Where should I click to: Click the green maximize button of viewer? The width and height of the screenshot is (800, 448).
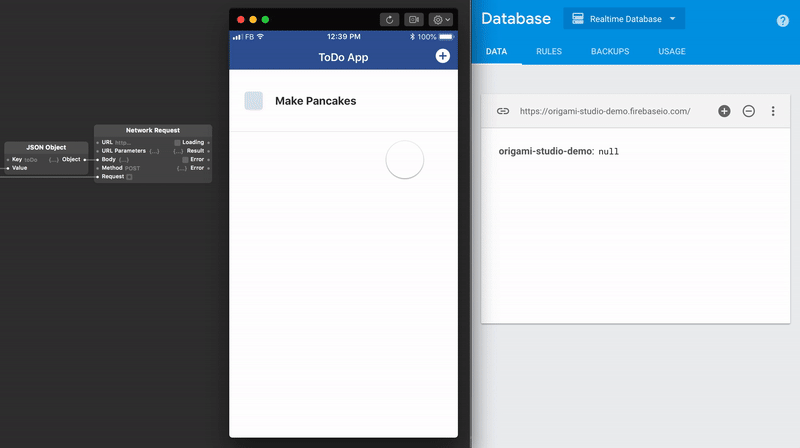tap(265, 19)
